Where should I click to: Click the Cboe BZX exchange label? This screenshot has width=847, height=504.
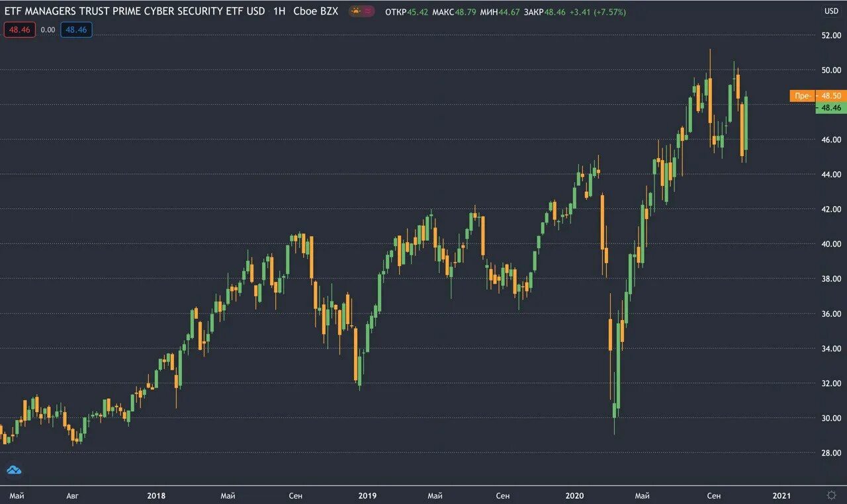point(315,11)
